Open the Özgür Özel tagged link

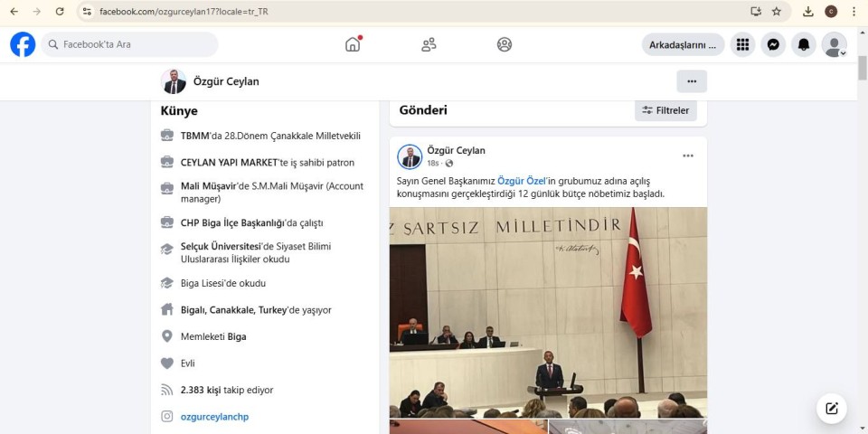(522, 181)
